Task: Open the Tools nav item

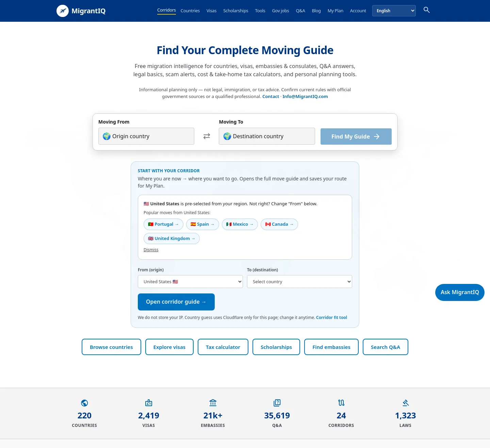Action: (x=260, y=11)
